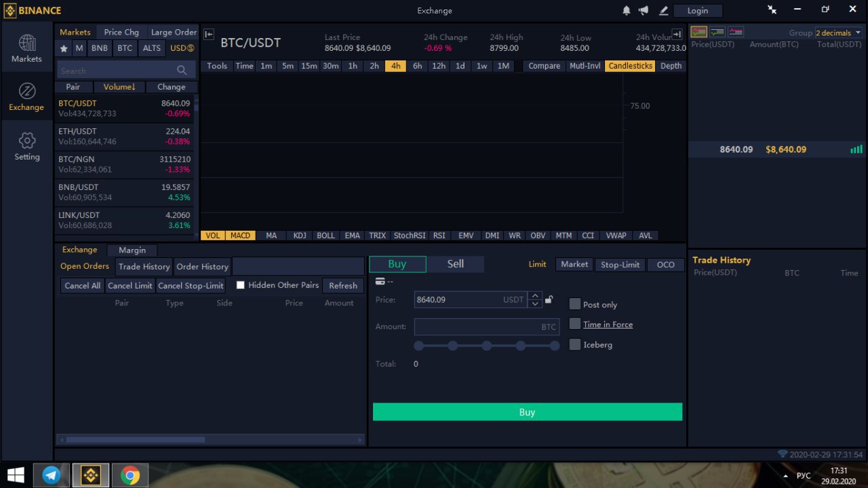Show favorites with the star filter
This screenshot has height=488, width=868.
coord(64,48)
